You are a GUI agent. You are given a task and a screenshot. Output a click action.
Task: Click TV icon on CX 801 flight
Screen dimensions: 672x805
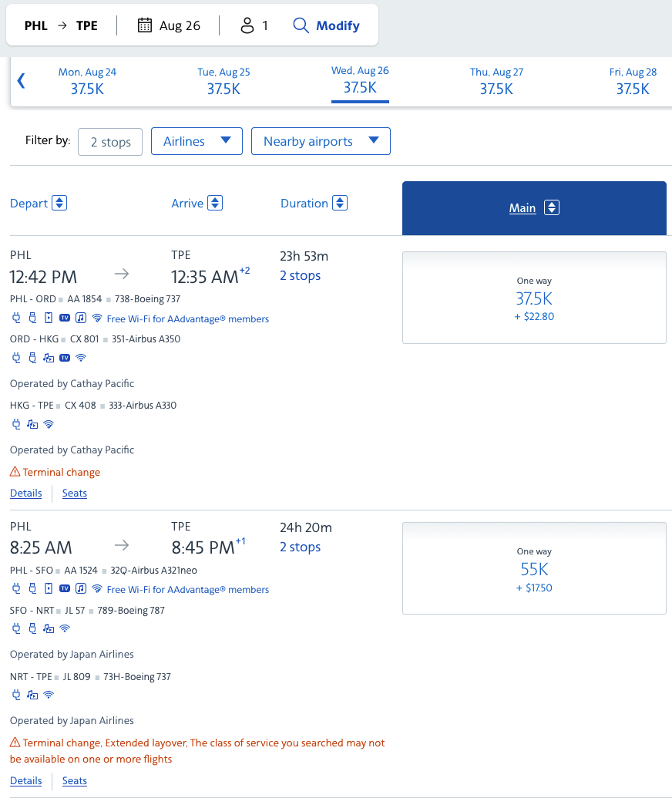click(x=65, y=358)
